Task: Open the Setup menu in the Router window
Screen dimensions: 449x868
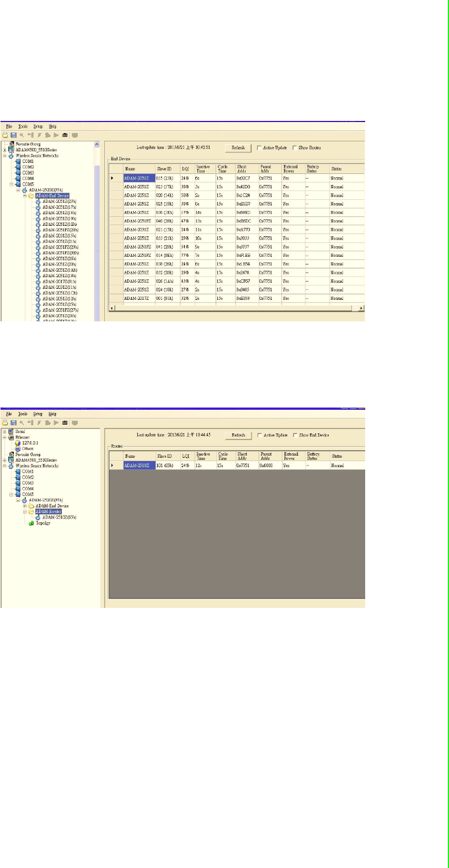Action: pyautogui.click(x=38, y=414)
